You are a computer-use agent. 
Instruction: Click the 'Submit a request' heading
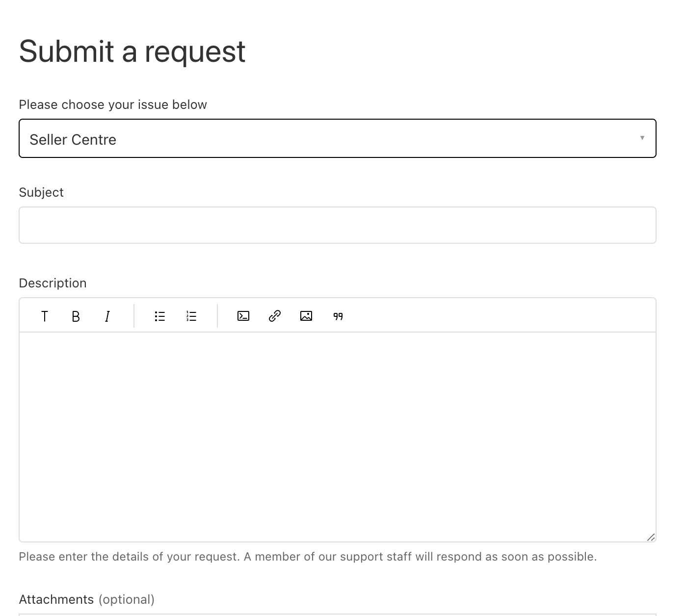click(132, 51)
